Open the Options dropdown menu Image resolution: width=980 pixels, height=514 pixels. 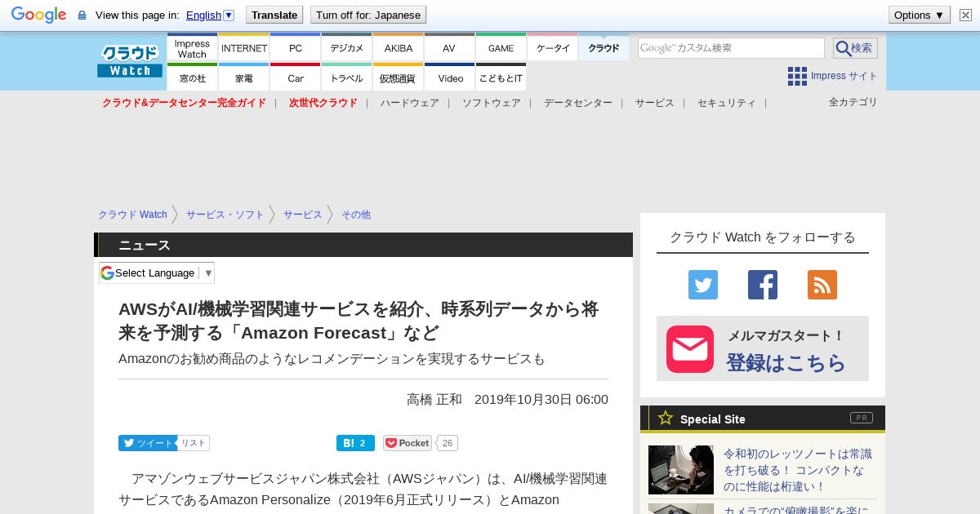(x=920, y=15)
